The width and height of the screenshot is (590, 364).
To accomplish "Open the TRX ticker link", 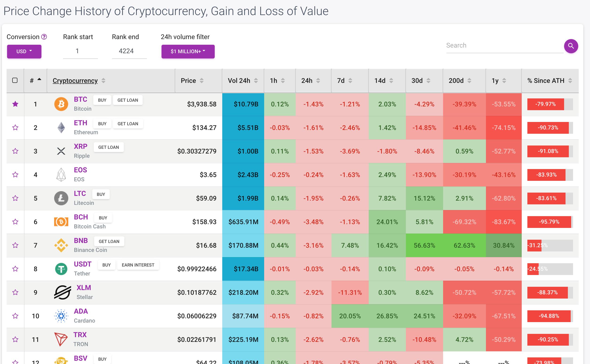I will [x=80, y=335].
